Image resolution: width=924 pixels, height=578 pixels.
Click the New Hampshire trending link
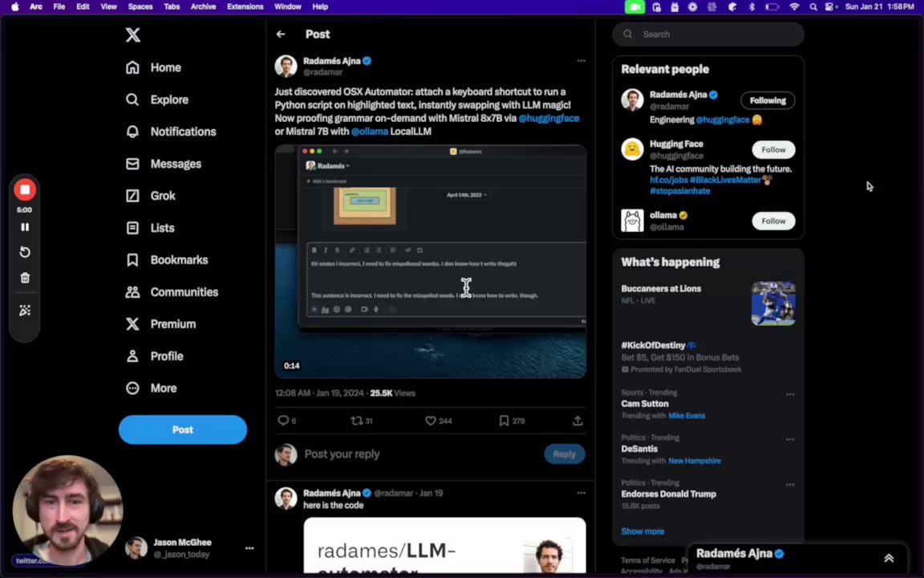click(694, 462)
